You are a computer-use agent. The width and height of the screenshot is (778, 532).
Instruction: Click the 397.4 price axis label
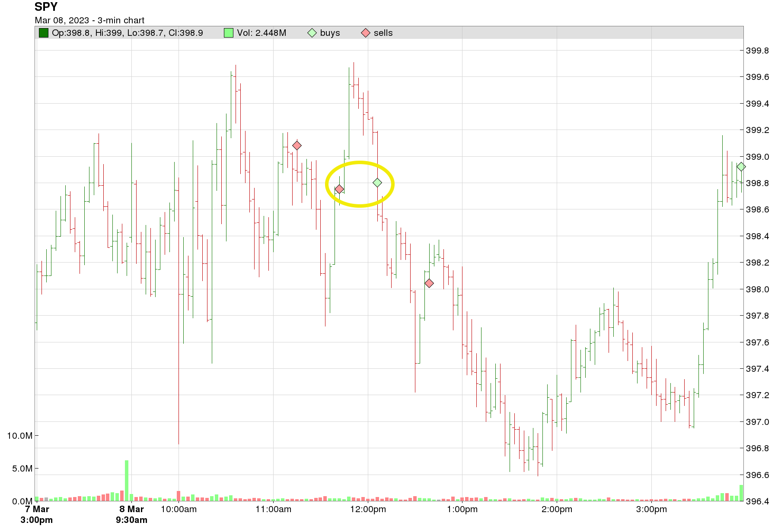[758, 369]
